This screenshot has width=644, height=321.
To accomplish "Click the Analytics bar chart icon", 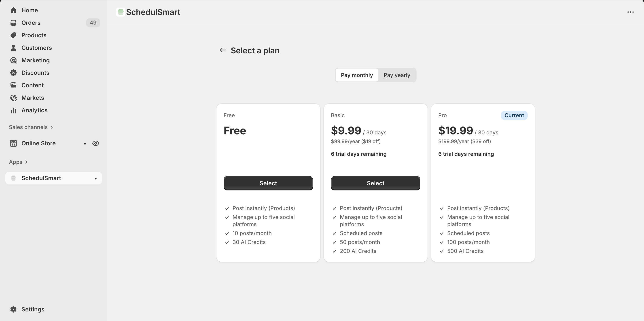I will click(13, 110).
